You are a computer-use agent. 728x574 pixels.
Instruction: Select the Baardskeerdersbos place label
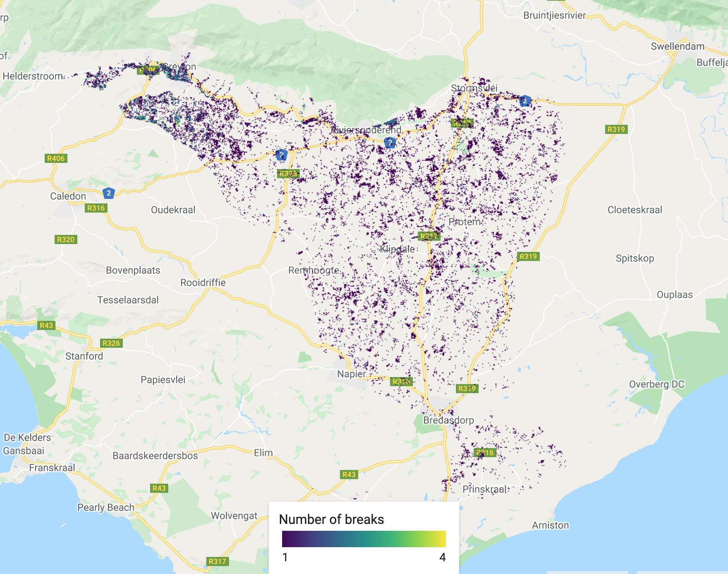click(x=155, y=456)
